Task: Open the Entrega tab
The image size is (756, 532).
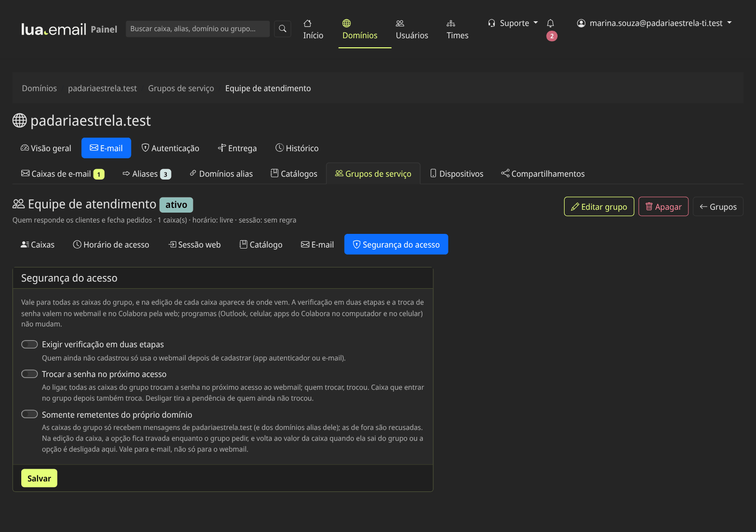Action: pos(237,148)
